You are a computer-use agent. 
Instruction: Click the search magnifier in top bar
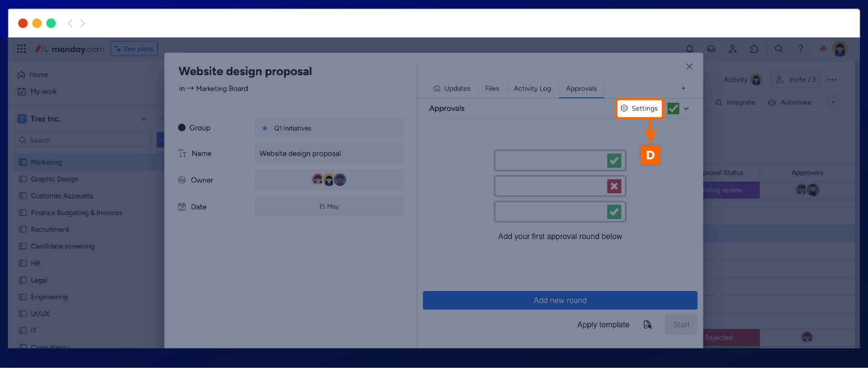click(x=778, y=49)
